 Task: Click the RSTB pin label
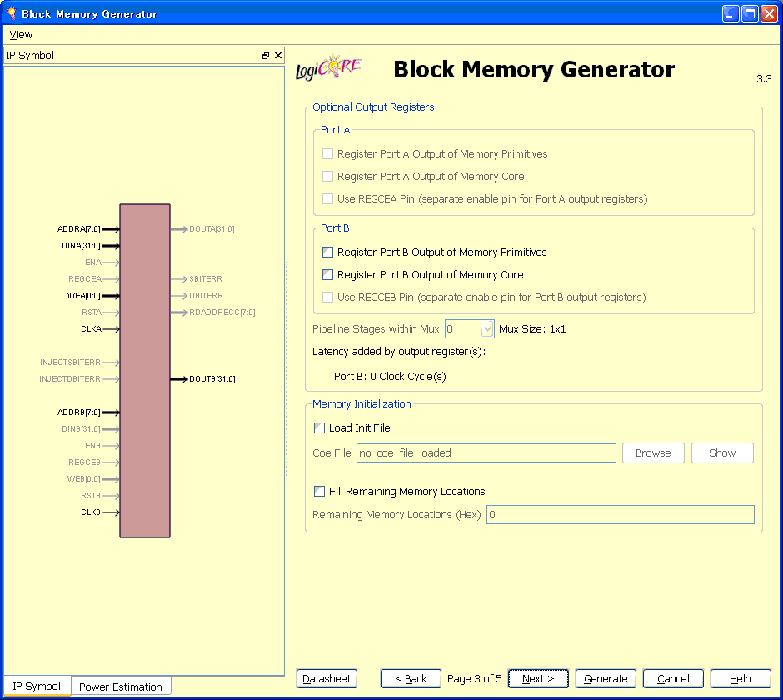pos(91,496)
